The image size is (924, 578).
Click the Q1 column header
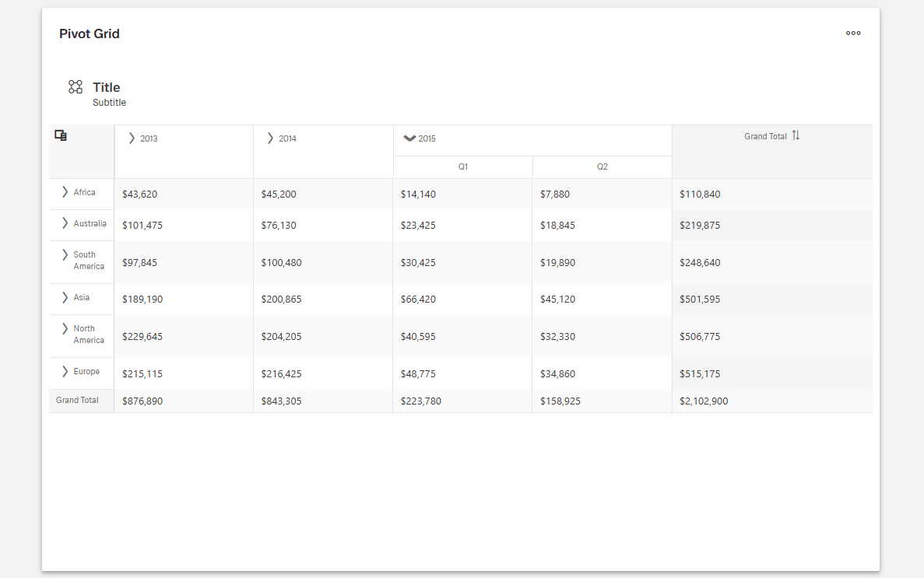[462, 167]
